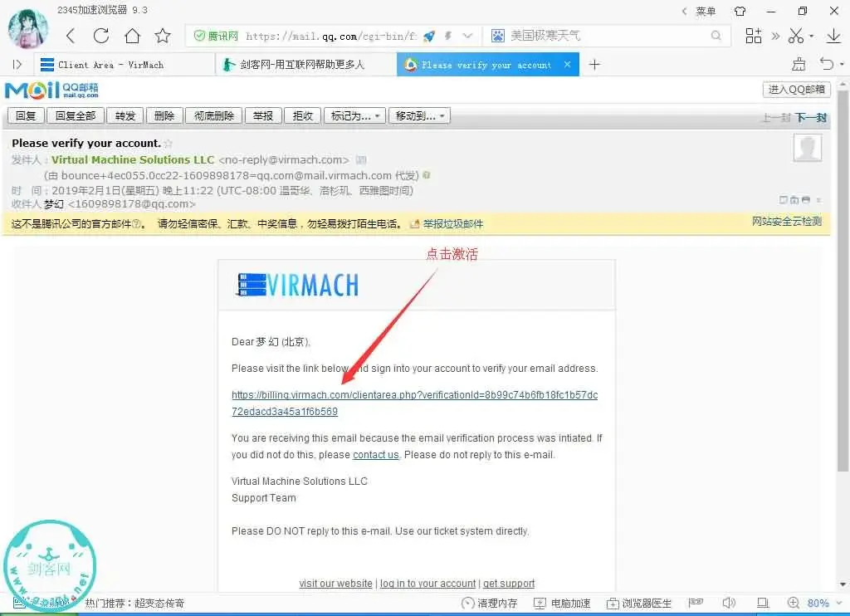Open the scissors tool dropdown arrow

[x=812, y=37]
